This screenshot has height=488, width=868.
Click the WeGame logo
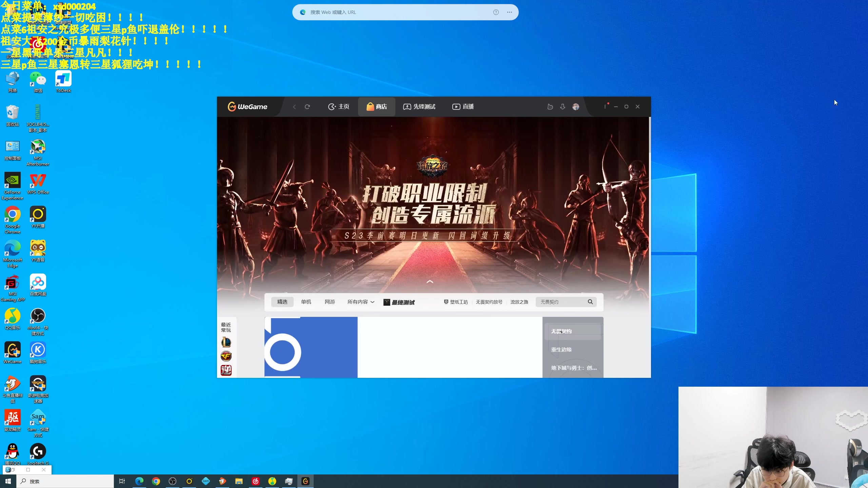248,107
